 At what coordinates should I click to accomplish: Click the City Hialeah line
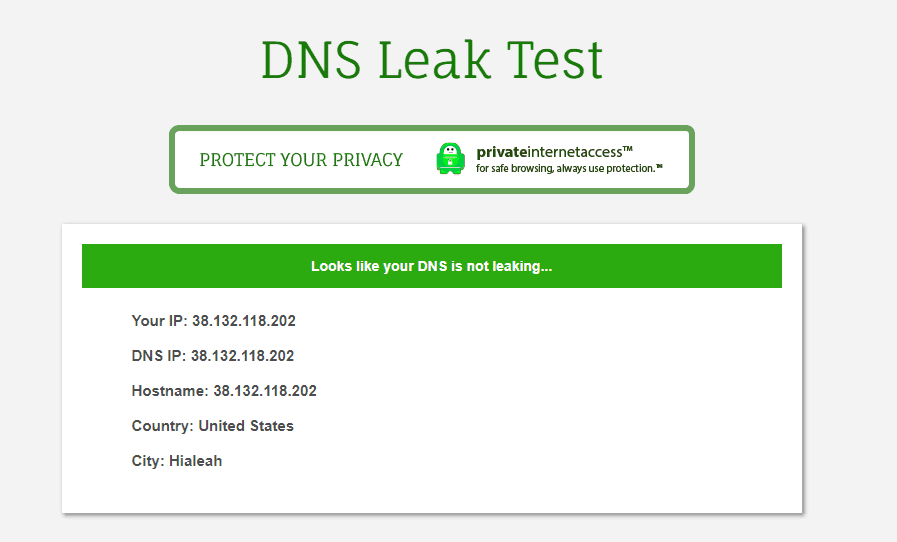point(177,461)
